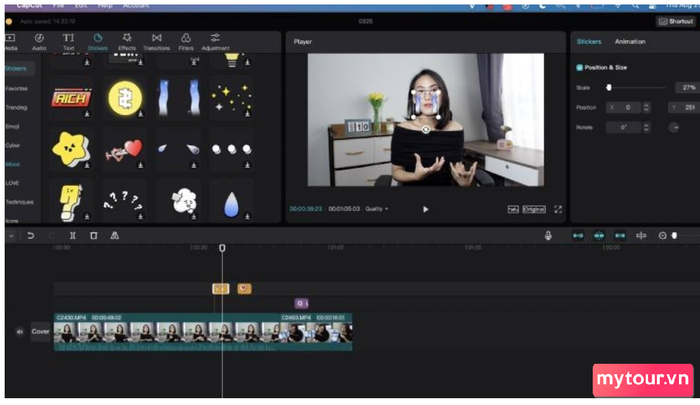The width and height of the screenshot is (700, 405).
Task: Click the Split clip tool
Action: click(x=72, y=236)
